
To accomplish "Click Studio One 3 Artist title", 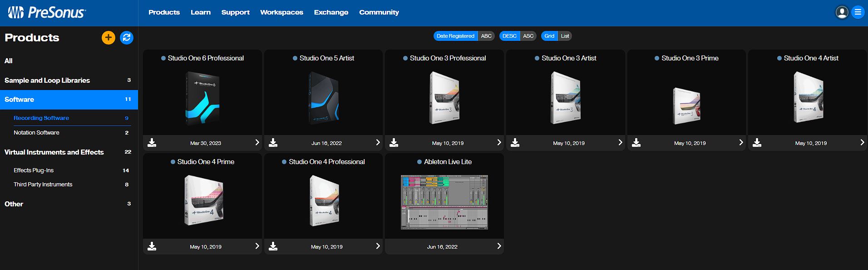I will click(x=569, y=58).
